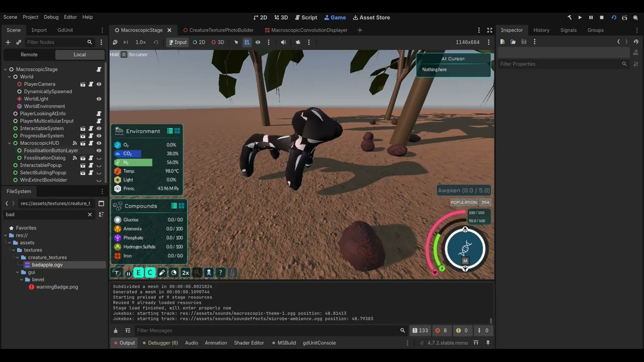Click the select mode arrow in game toolbar
This screenshot has height=362, width=644.
236,42
